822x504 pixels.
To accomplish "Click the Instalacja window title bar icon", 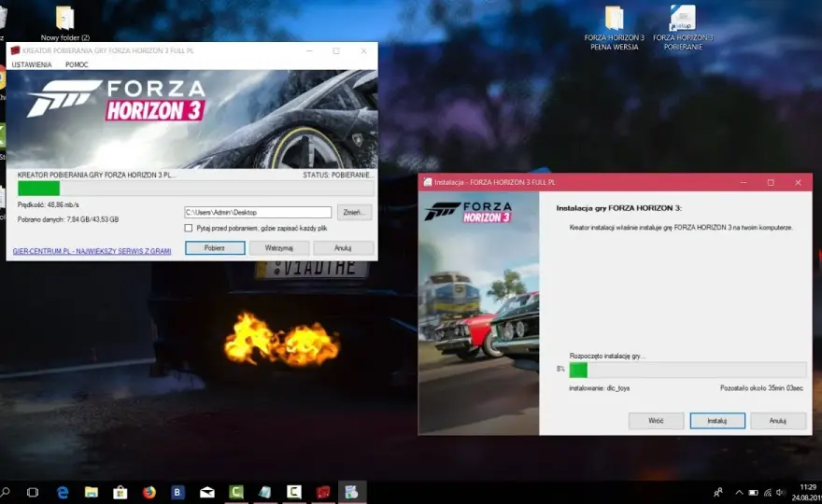I will (428, 182).
